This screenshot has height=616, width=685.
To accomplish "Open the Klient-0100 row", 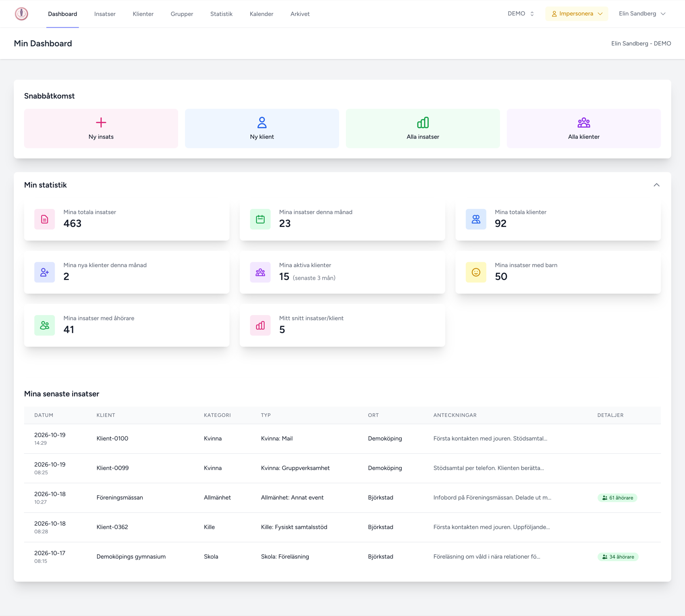I will click(342, 439).
